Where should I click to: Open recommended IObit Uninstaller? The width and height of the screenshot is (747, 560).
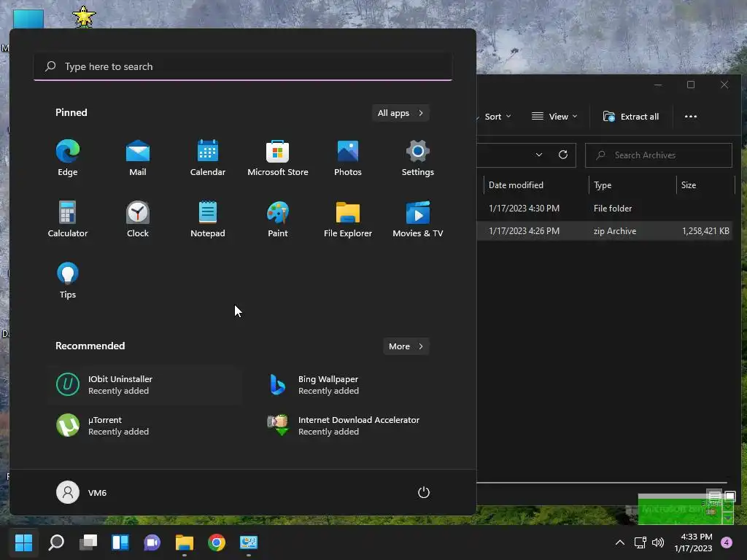pyautogui.click(x=144, y=385)
